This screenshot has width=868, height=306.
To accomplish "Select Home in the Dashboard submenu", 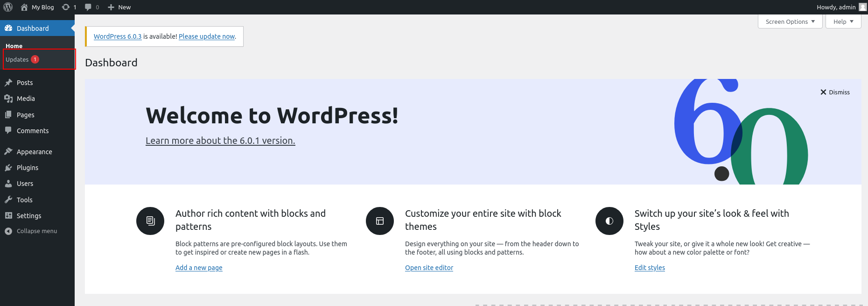I will click(x=14, y=46).
